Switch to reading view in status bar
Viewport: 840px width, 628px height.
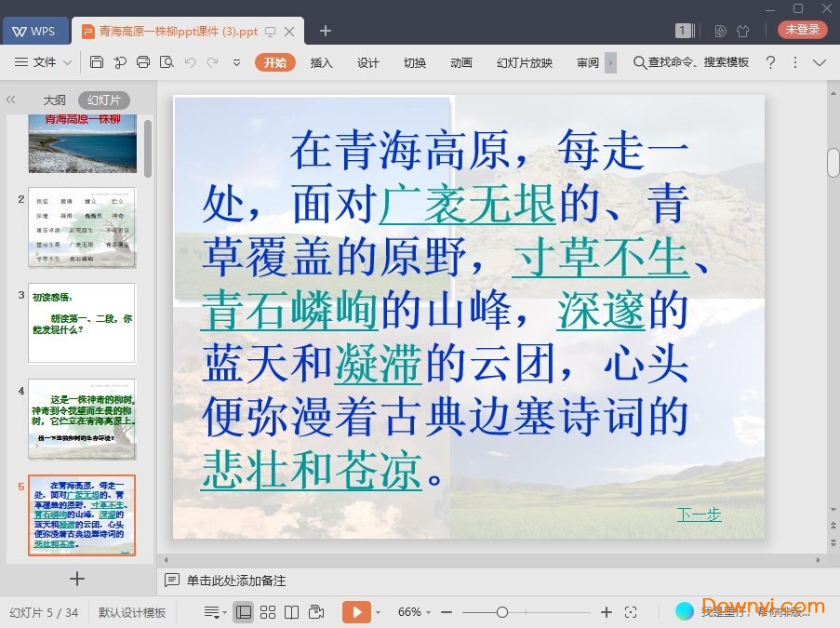click(292, 612)
